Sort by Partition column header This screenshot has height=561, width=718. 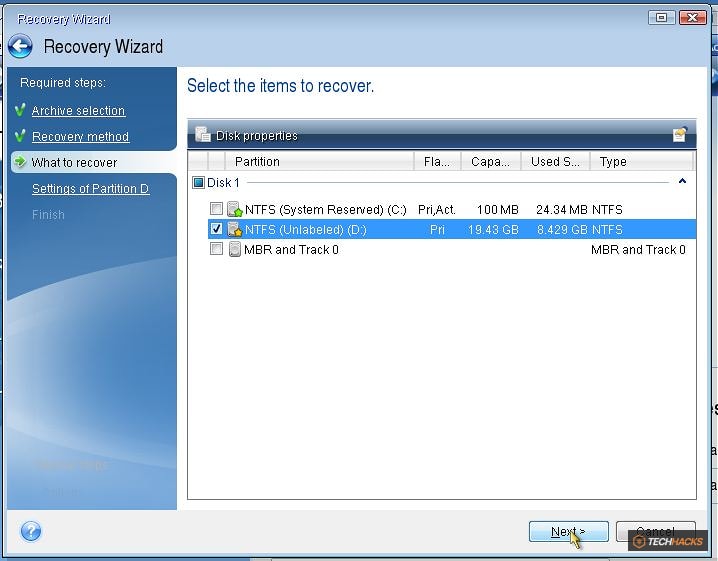coord(319,162)
